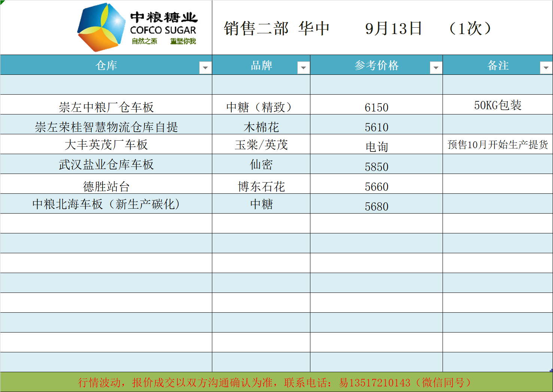The height and width of the screenshot is (392, 553).
Task: Expand the 参考价格 filter arrow
Action: [435, 68]
